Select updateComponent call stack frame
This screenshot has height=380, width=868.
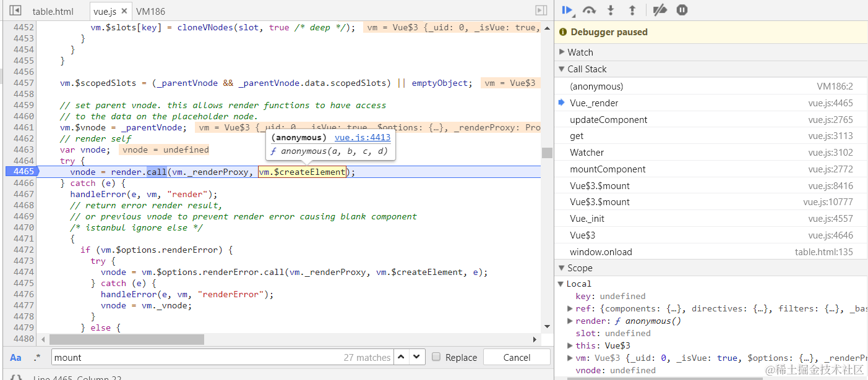(x=711, y=120)
